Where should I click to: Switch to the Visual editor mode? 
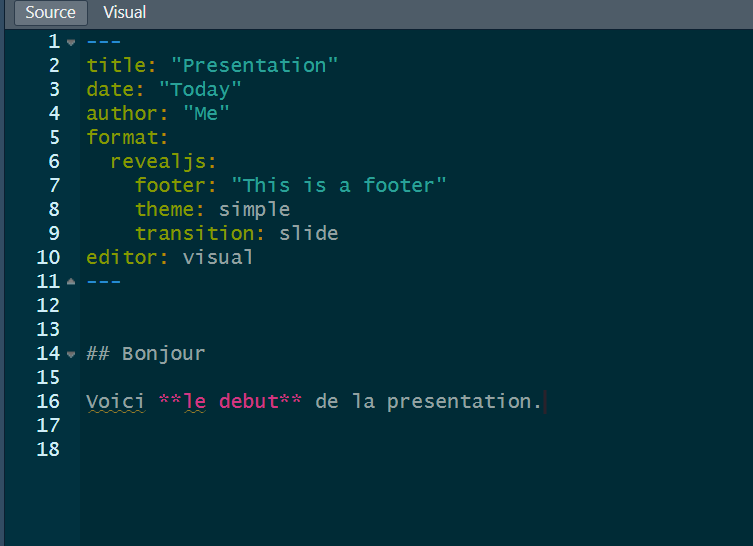[x=124, y=13]
